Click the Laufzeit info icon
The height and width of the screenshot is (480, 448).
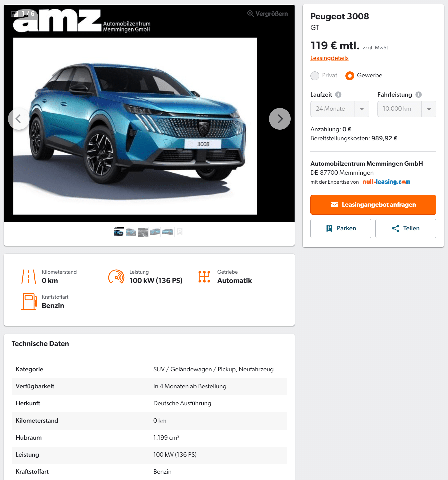(x=338, y=95)
